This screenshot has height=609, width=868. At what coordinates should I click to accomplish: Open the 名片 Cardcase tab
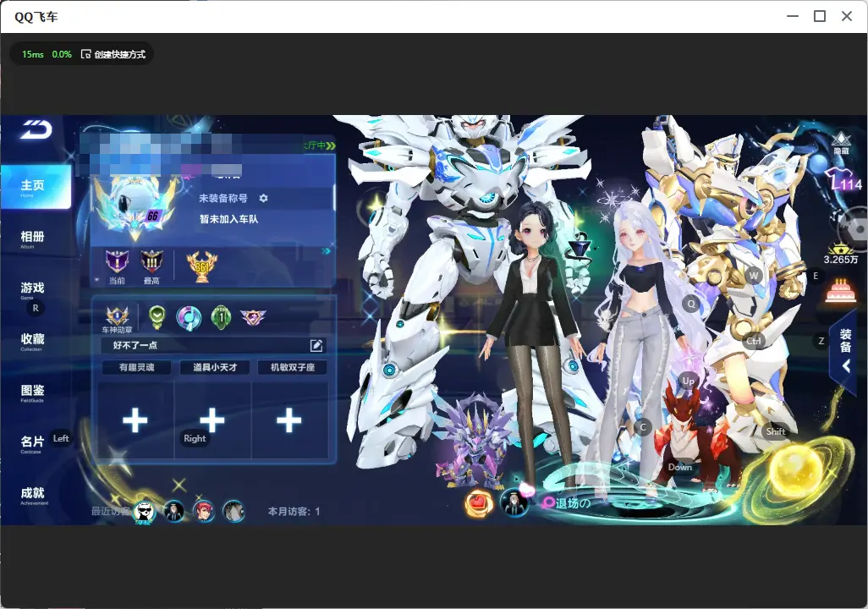pyautogui.click(x=32, y=443)
